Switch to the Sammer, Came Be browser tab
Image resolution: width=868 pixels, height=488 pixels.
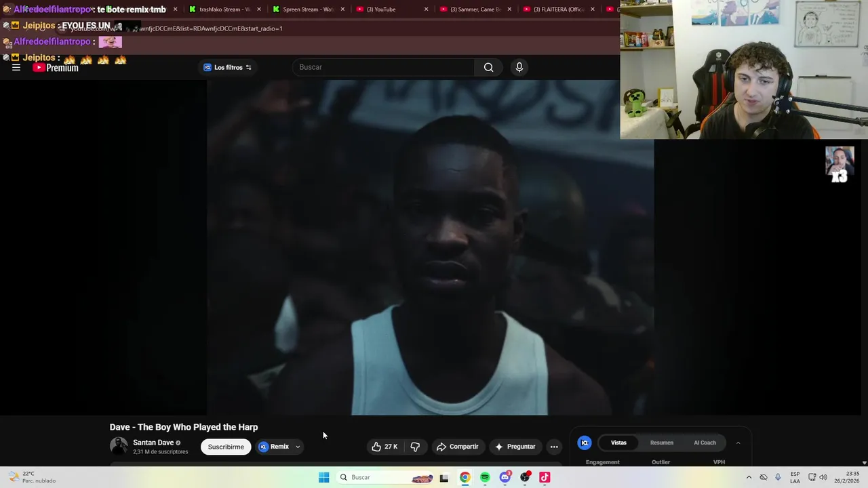point(470,9)
